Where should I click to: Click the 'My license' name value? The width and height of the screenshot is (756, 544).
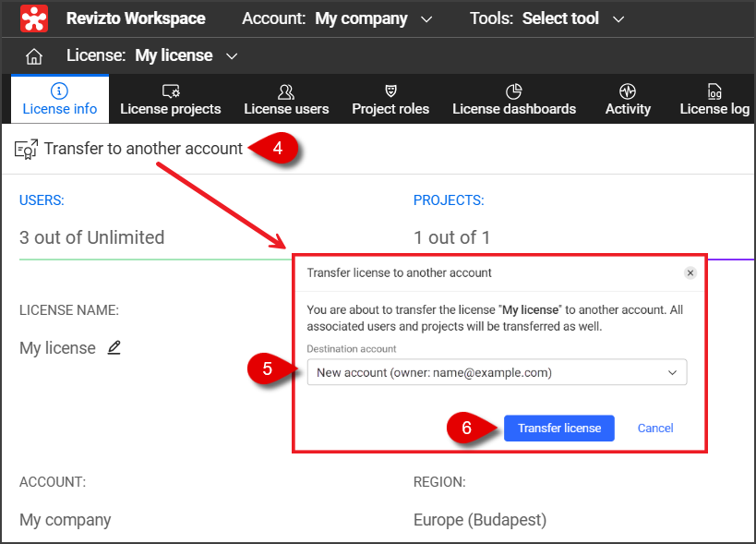pos(57,347)
